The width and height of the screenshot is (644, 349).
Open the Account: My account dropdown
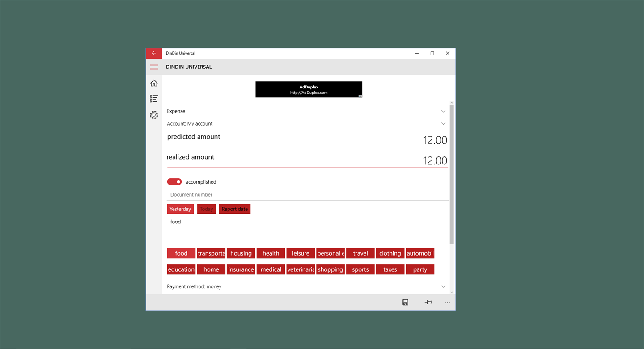307,124
